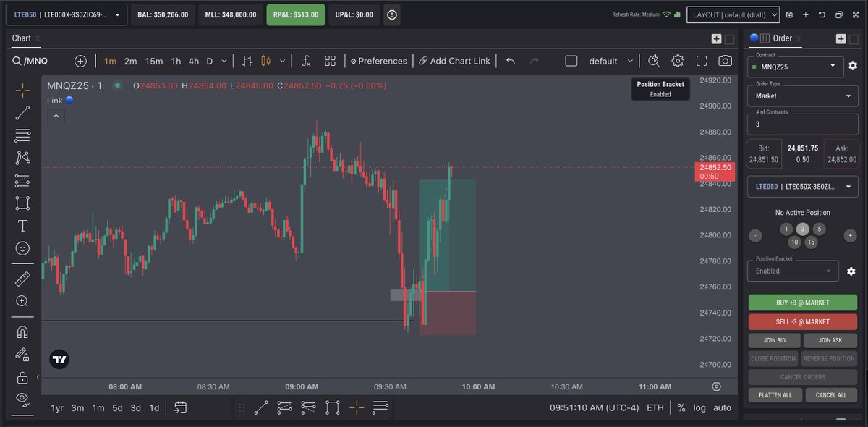Toggle the layout square checkbox in chart toolbar
Image resolution: width=868 pixels, height=427 pixels.
coord(571,61)
